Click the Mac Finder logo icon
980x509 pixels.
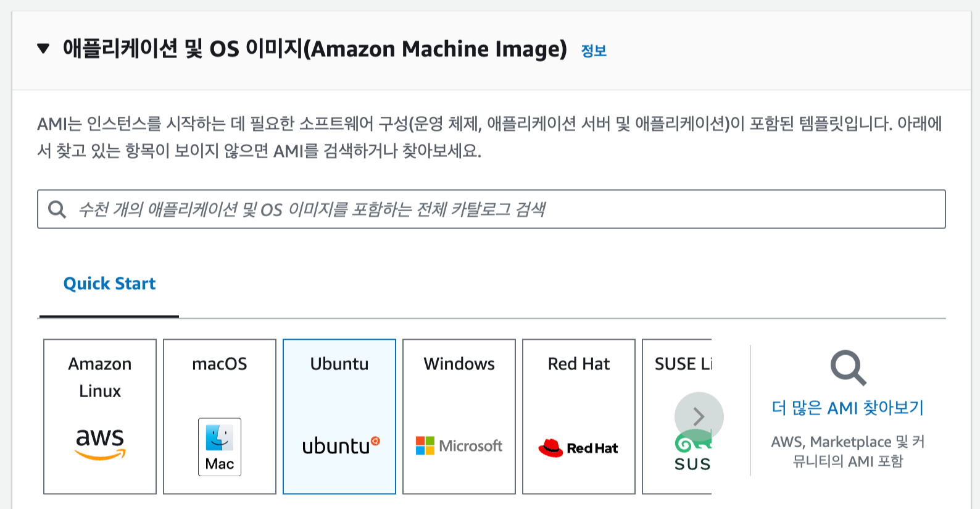tap(220, 447)
